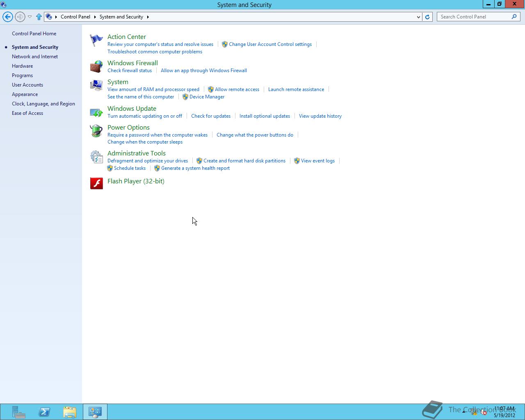Go up one level with the Up arrow
The width and height of the screenshot is (525, 420).
[x=39, y=17]
